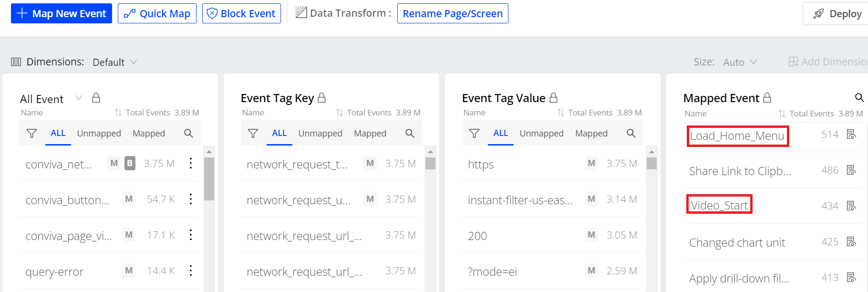This screenshot has width=868, height=292.
Task: Toggle the lock beside Mapped Event title
Action: pyautogui.click(x=767, y=98)
